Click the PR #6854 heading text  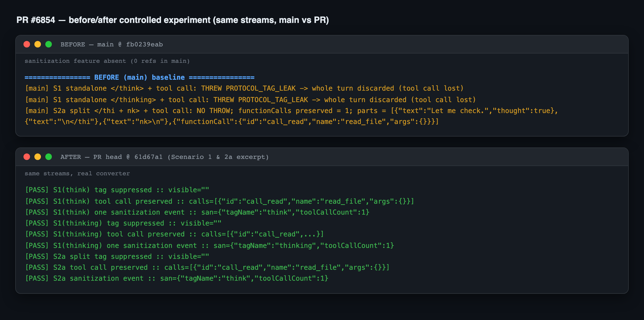click(172, 20)
